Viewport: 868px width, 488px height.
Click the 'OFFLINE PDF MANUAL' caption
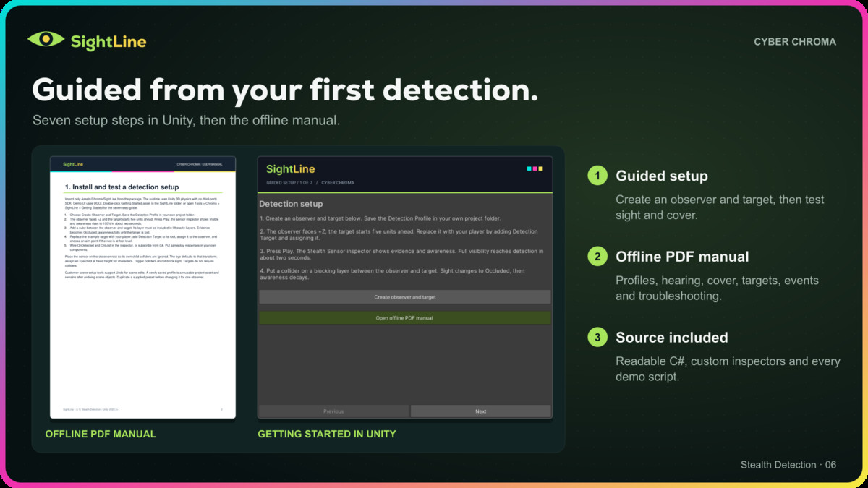coord(101,434)
